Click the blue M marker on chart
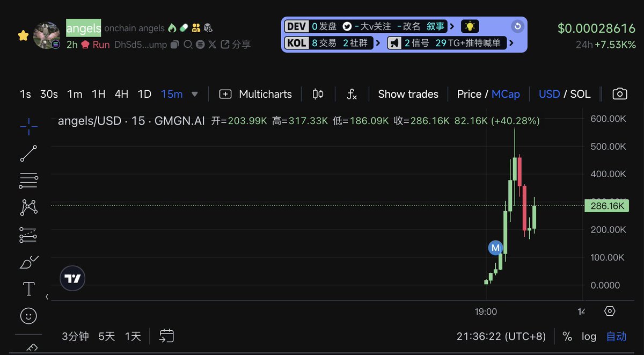The height and width of the screenshot is (355, 644). (495, 248)
